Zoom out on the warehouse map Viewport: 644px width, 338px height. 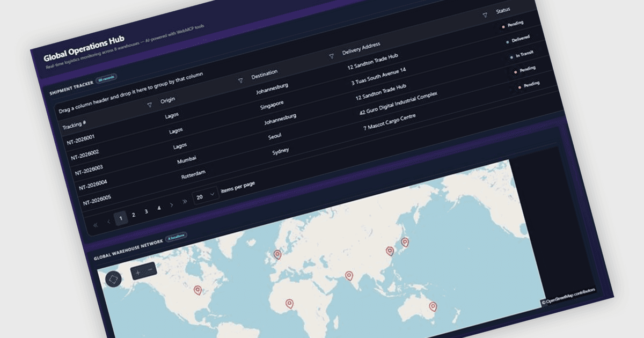150,268
